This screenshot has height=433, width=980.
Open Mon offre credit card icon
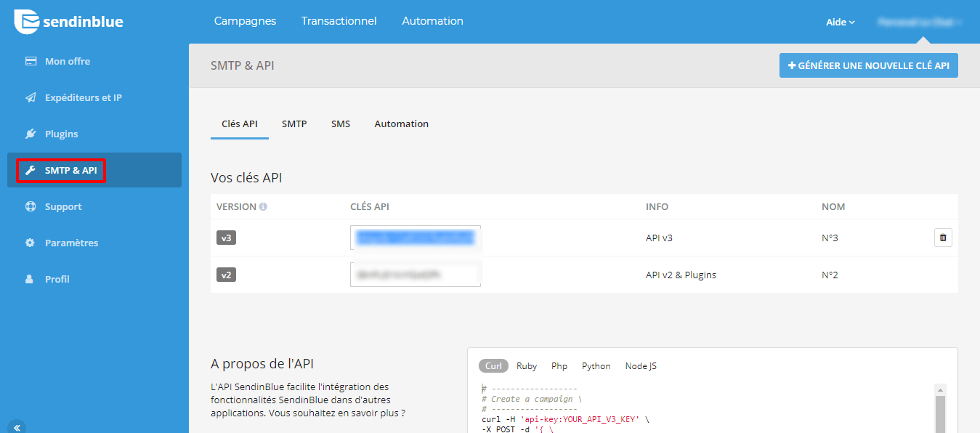(x=31, y=61)
